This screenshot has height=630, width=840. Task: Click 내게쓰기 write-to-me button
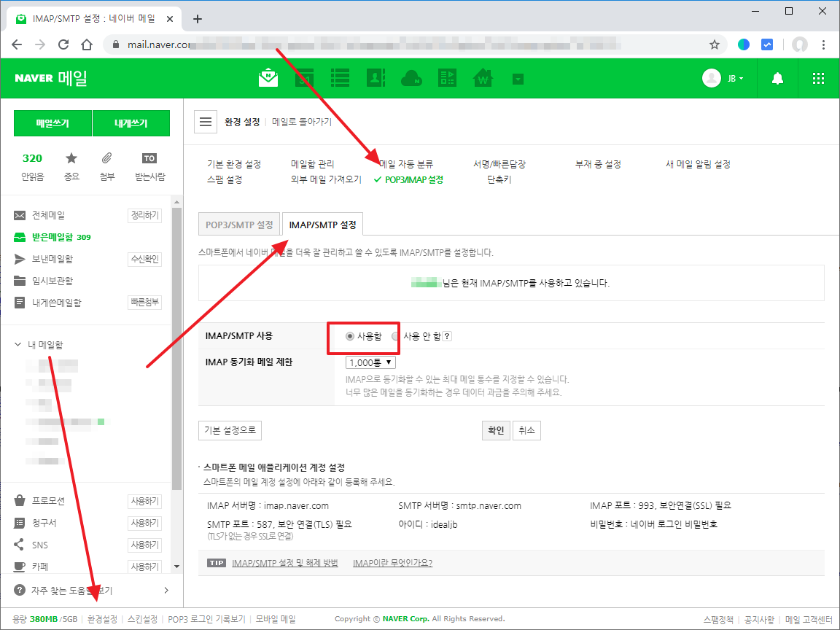click(x=131, y=123)
